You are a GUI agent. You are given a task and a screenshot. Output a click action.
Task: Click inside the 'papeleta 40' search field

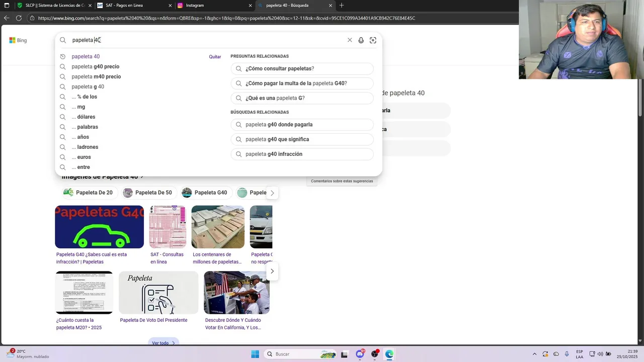coord(206,40)
